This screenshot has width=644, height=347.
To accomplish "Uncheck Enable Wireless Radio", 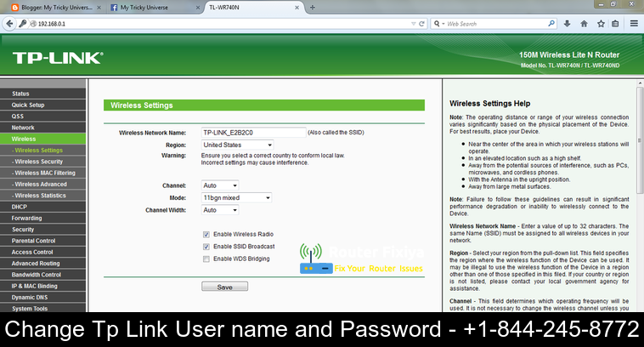I will tap(206, 235).
